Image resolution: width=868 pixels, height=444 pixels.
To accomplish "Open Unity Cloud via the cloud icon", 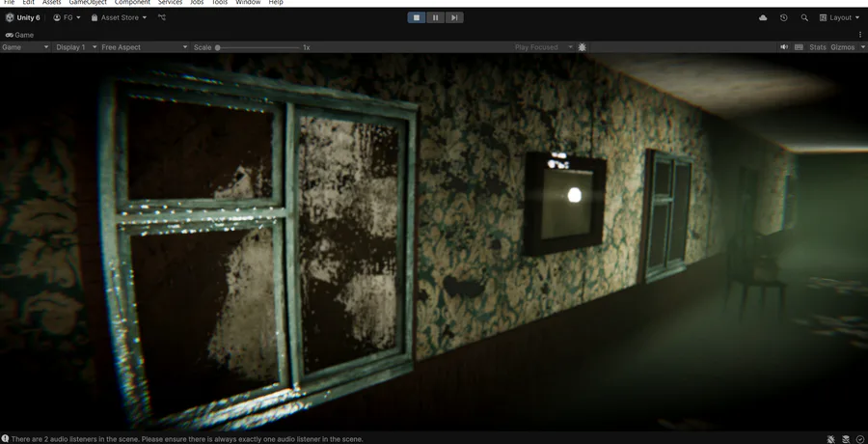I will (x=763, y=17).
